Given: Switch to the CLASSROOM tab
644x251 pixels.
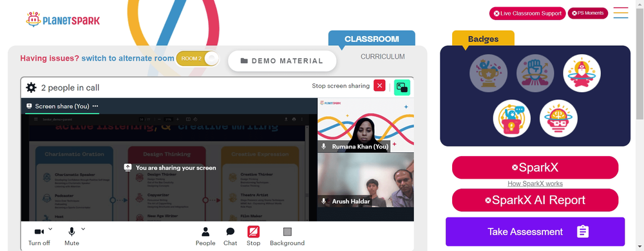Looking at the screenshot, I should point(372,39).
